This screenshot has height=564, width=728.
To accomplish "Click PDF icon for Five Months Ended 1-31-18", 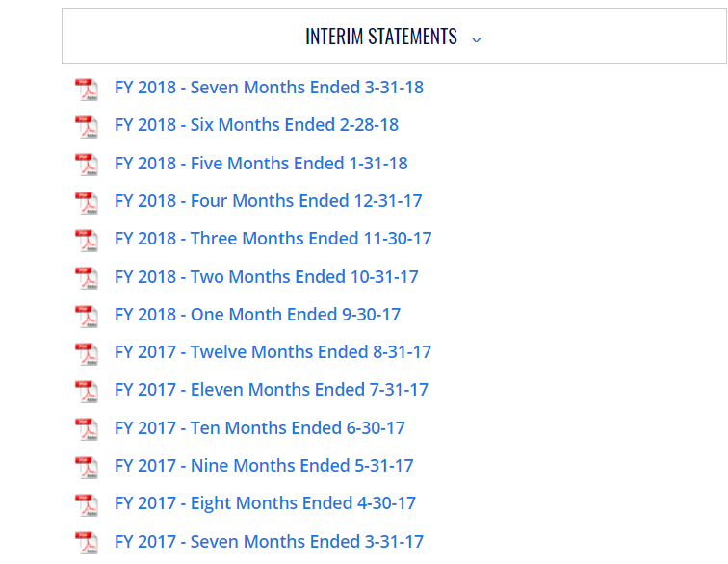I will pos(87,165).
